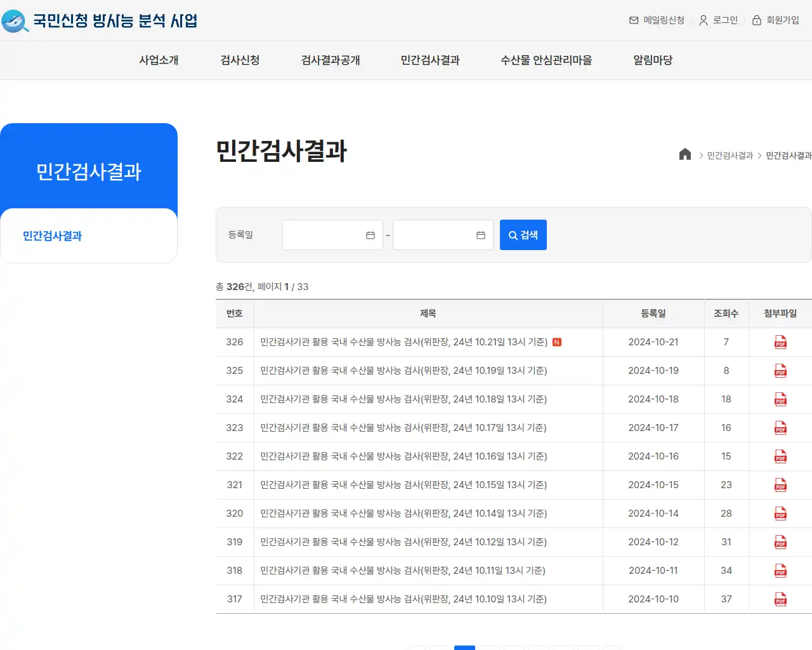Viewport: 812px width, 650px height.
Task: Click the total count text 총 326건
Action: (234, 287)
